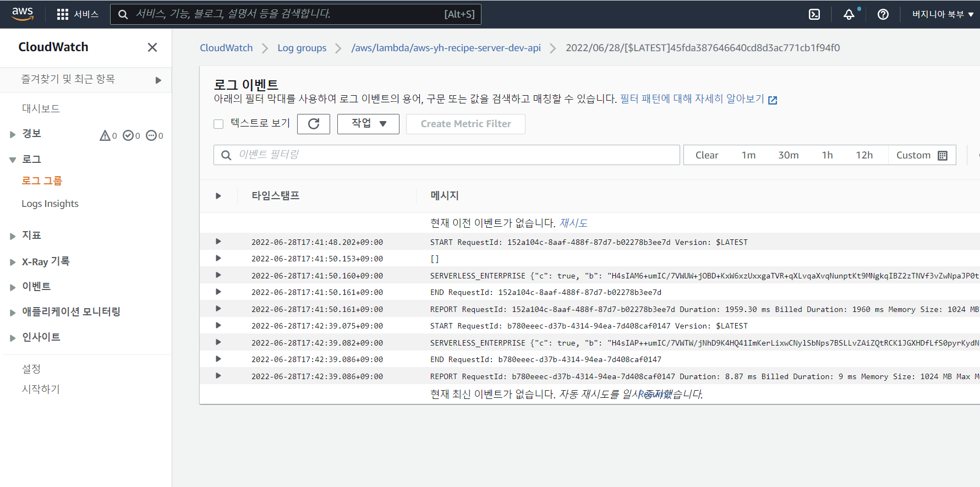The width and height of the screenshot is (980, 487).
Task: Open /aws/lambda/aws-yh-recipe-server-dev-api breadcrumb link
Action: pos(446,48)
